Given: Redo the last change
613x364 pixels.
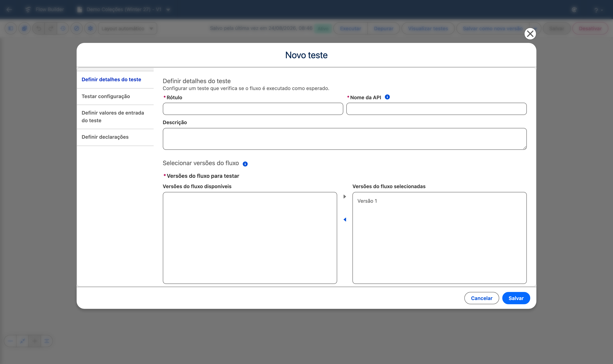Looking at the screenshot, I should click(x=51, y=29).
